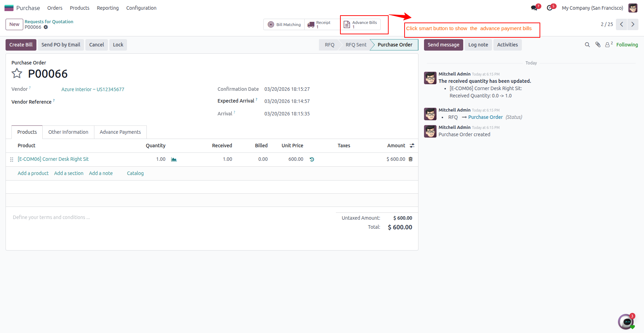Open E-COM06 Corner Desk product link

[x=53, y=159]
